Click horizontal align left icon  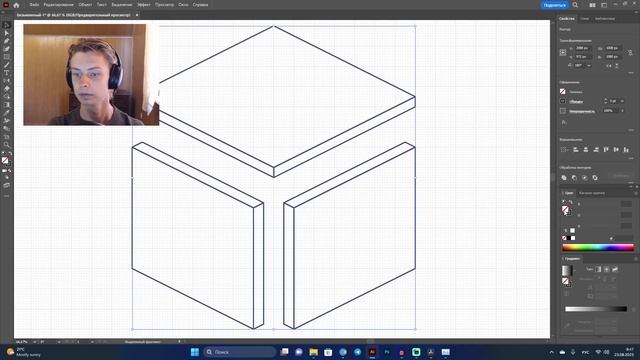coord(576,150)
